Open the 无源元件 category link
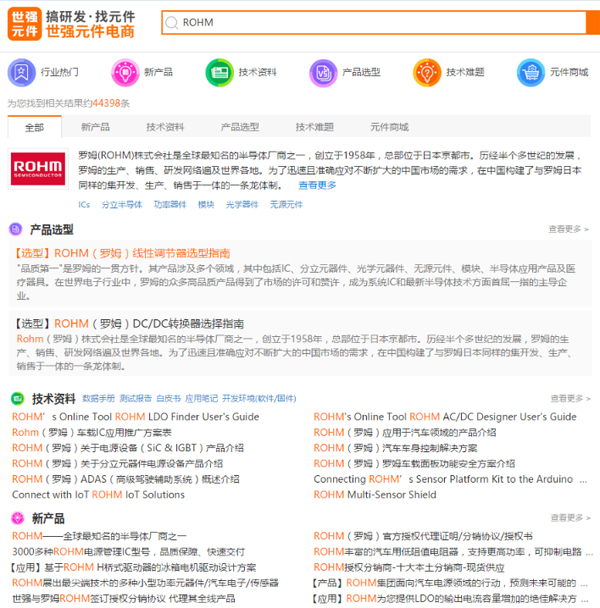 pyautogui.click(x=286, y=204)
